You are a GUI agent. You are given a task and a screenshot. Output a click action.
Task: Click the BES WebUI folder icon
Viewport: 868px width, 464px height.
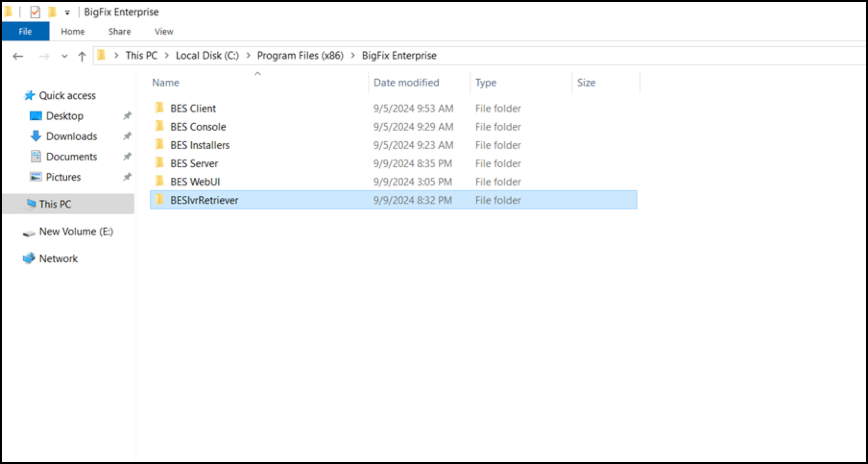(159, 181)
